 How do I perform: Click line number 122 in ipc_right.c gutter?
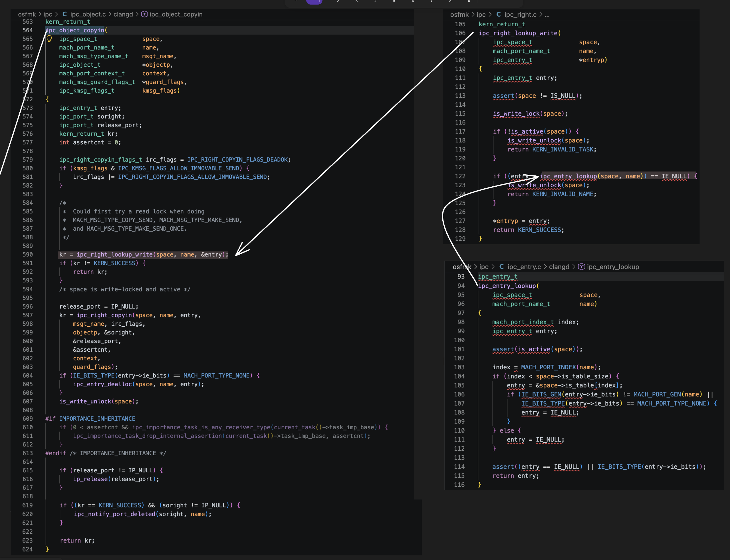(x=460, y=176)
